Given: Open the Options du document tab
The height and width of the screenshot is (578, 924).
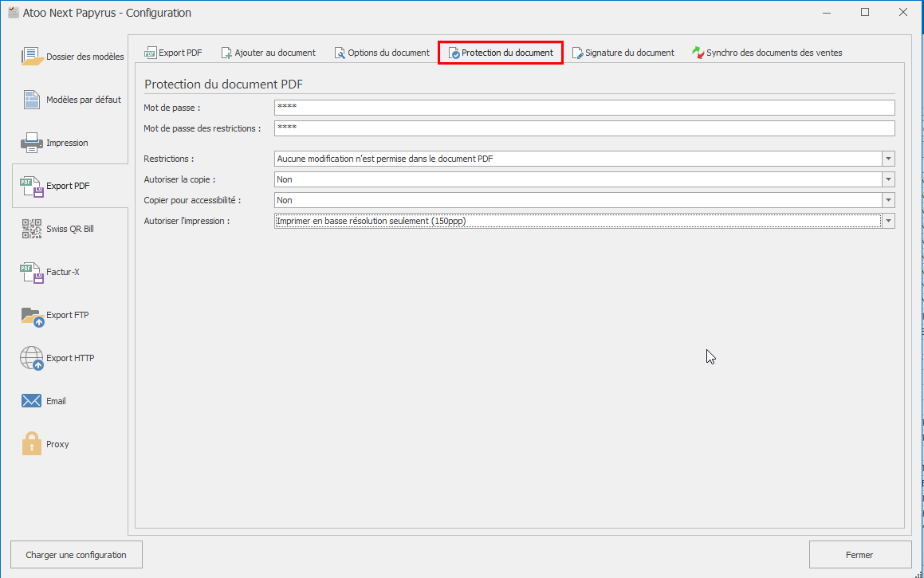Looking at the screenshot, I should 382,53.
